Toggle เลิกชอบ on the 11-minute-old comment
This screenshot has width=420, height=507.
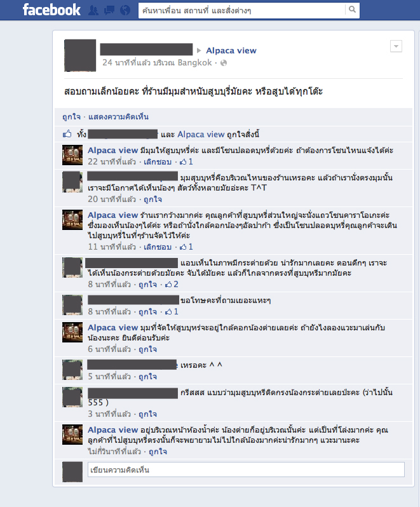click(x=158, y=247)
